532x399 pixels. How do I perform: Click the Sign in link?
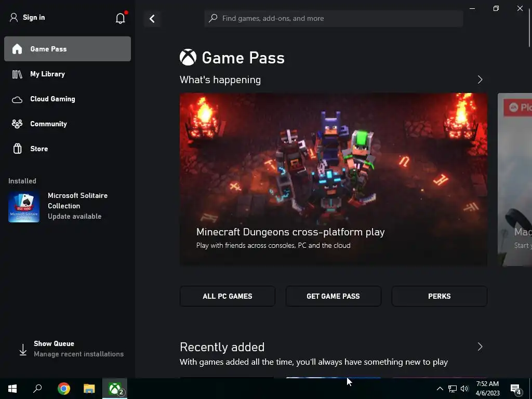(34, 17)
